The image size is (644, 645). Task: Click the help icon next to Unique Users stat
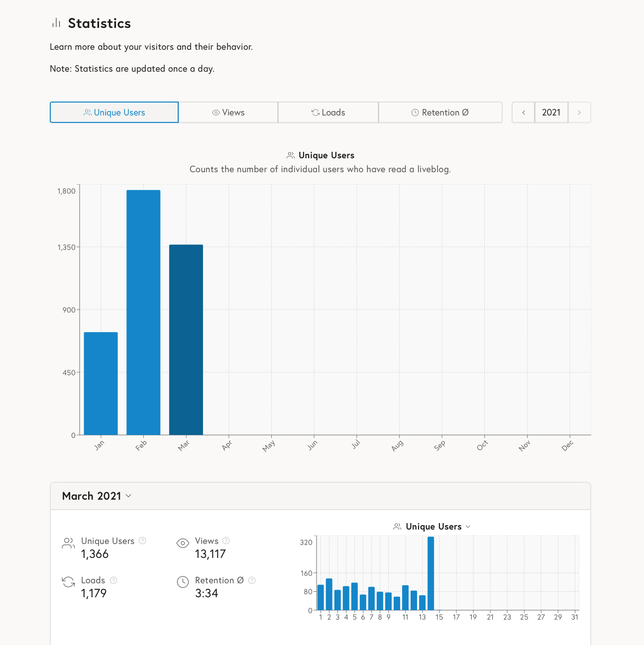[142, 541]
